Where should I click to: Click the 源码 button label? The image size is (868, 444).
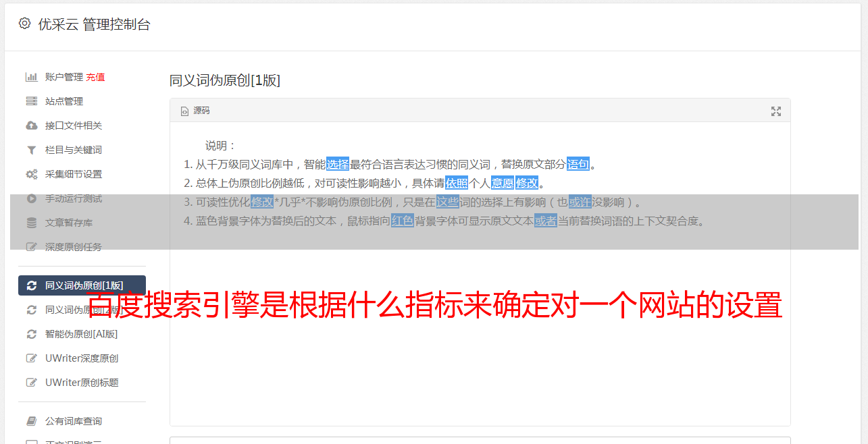coord(201,111)
